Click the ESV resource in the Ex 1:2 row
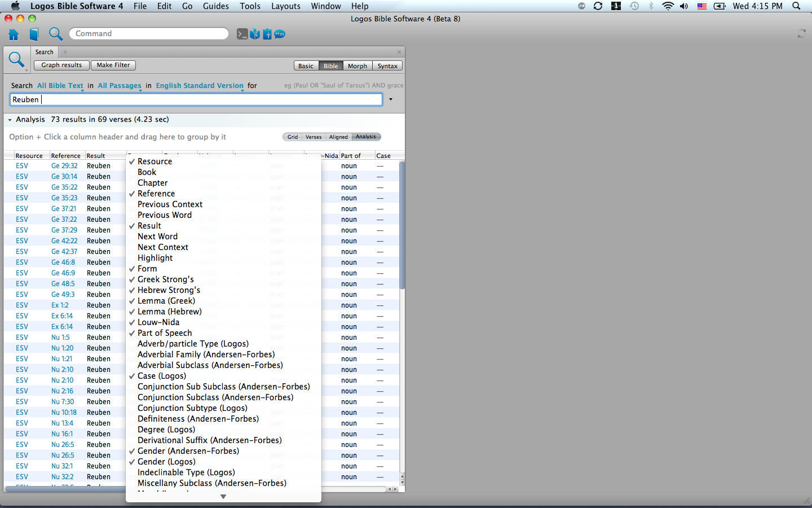812x508 pixels. (22, 305)
